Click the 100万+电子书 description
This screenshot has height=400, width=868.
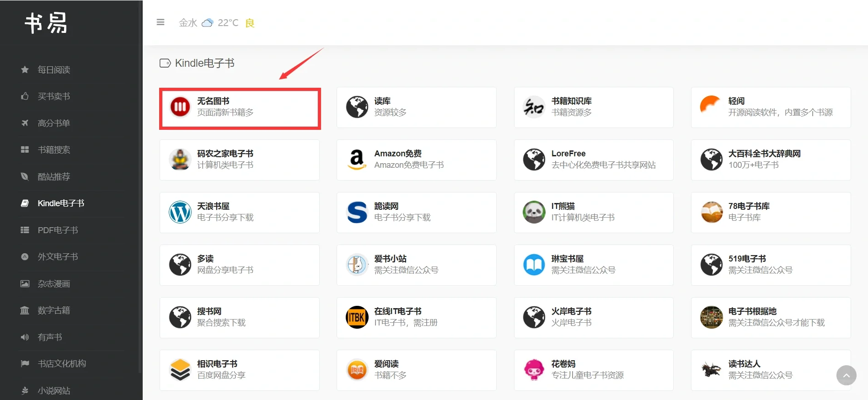click(754, 165)
